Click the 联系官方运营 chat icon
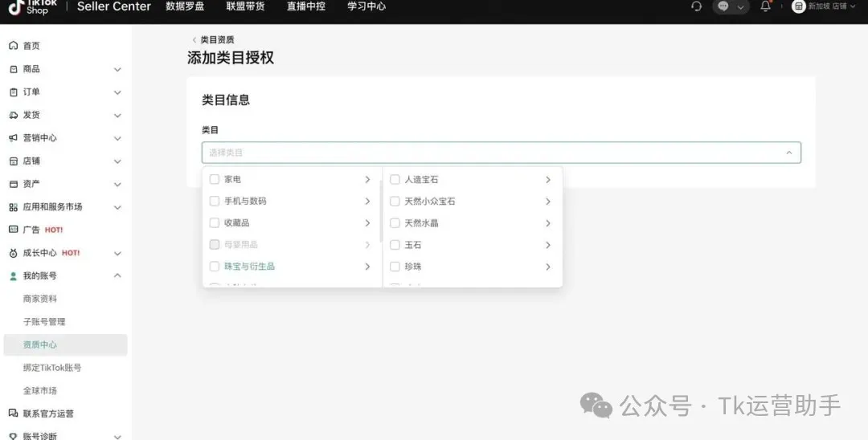Viewport: 868px width, 440px height. tap(13, 414)
